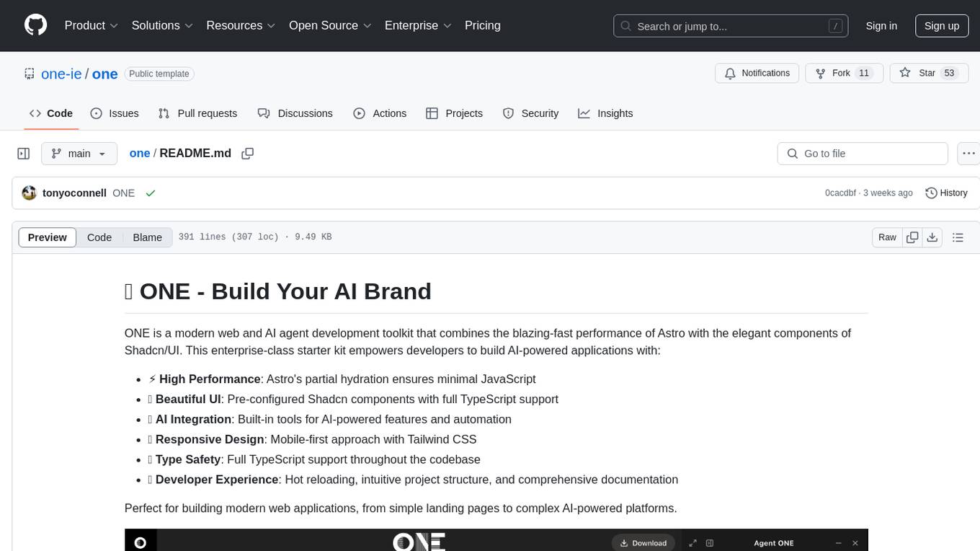Open the ONE commit message
Screen dimensions: 980x551
click(x=124, y=193)
